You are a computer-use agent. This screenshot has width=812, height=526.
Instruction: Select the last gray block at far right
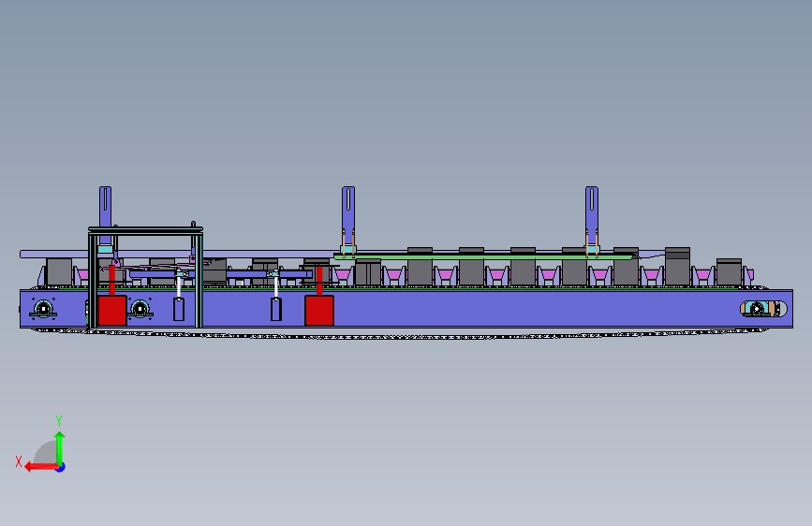pos(730,272)
